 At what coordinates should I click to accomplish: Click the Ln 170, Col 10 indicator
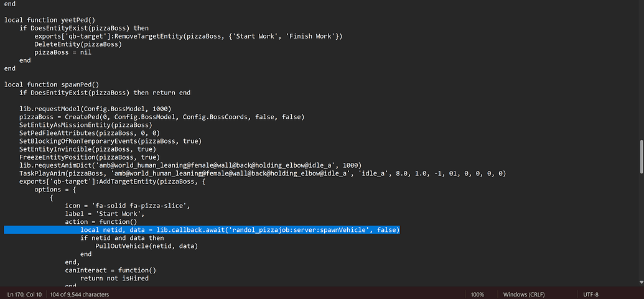pyautogui.click(x=25, y=293)
